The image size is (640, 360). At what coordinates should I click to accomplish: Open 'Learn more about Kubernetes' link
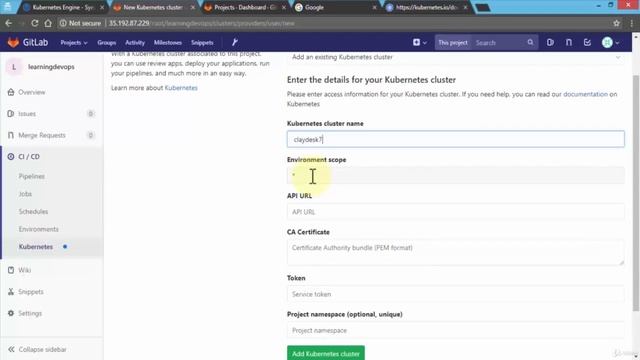(x=181, y=88)
